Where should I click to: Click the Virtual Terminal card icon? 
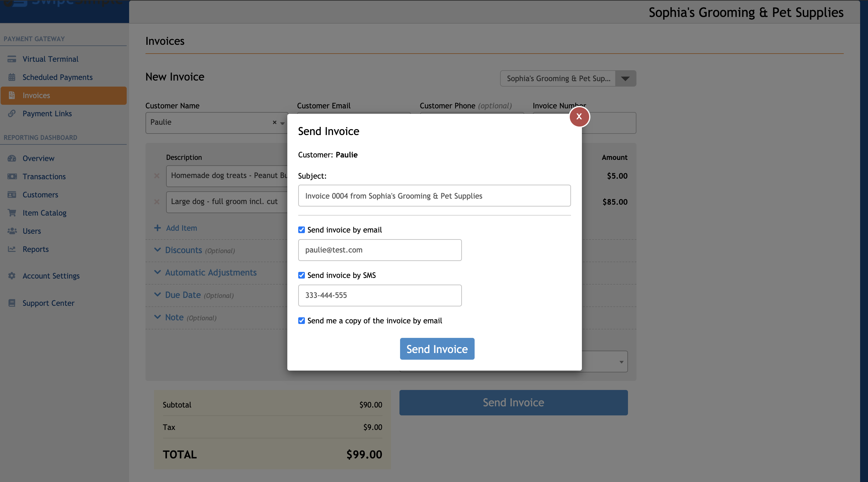tap(12, 59)
